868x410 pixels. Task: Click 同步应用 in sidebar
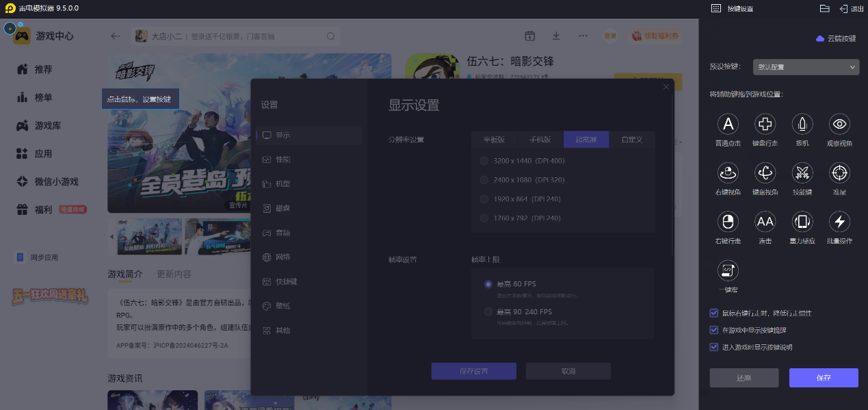tap(38, 258)
